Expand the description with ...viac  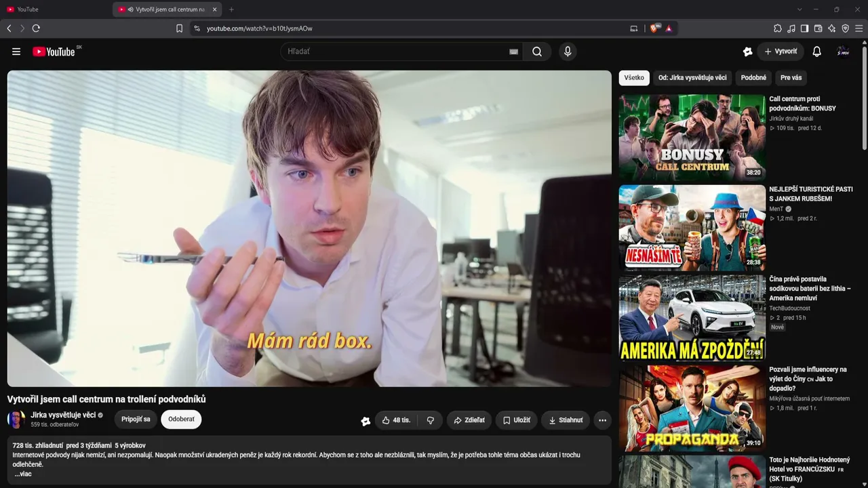[23, 474]
